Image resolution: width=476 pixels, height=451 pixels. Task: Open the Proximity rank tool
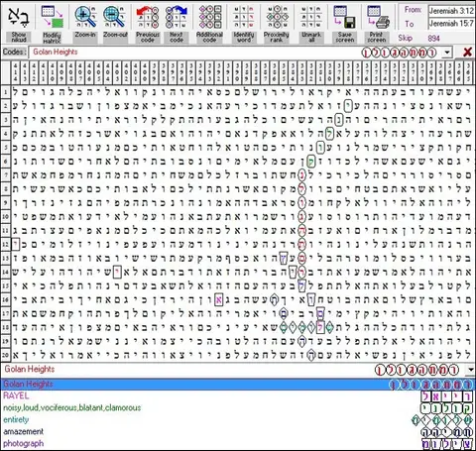(x=277, y=17)
